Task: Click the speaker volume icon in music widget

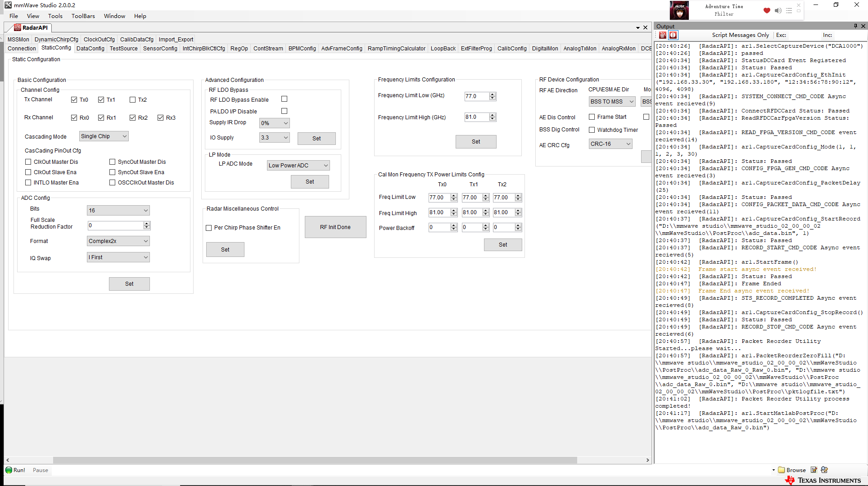Action: [x=778, y=10]
